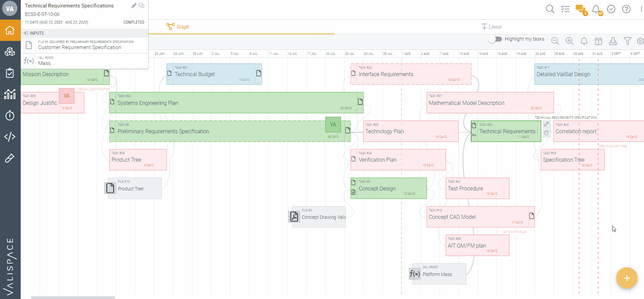The image size is (644, 299).
Task: Click the VA user avatar in the top-left
Action: click(10, 9)
